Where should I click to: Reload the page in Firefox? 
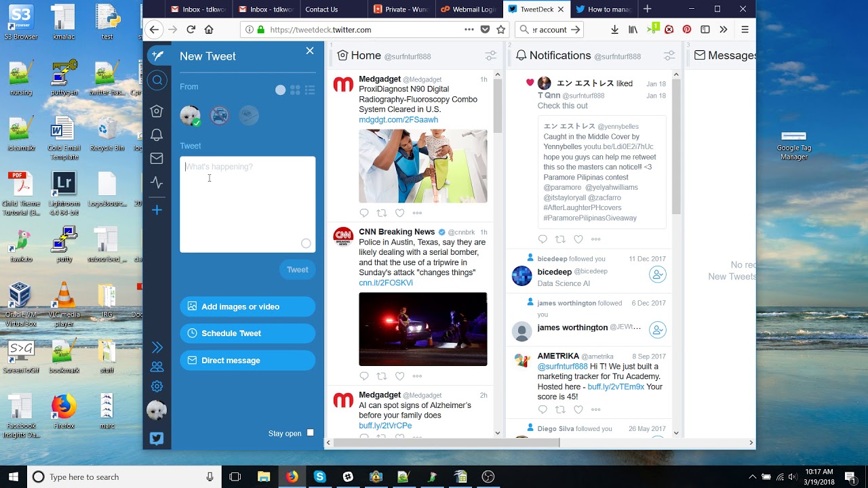coord(191,30)
